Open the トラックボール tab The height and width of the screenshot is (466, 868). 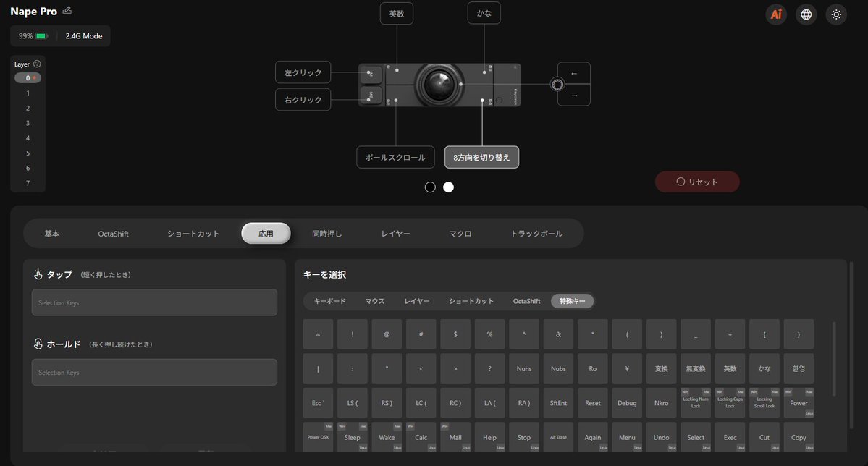click(536, 234)
